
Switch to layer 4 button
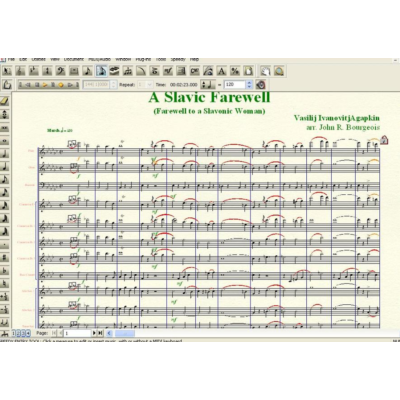[28, 333]
